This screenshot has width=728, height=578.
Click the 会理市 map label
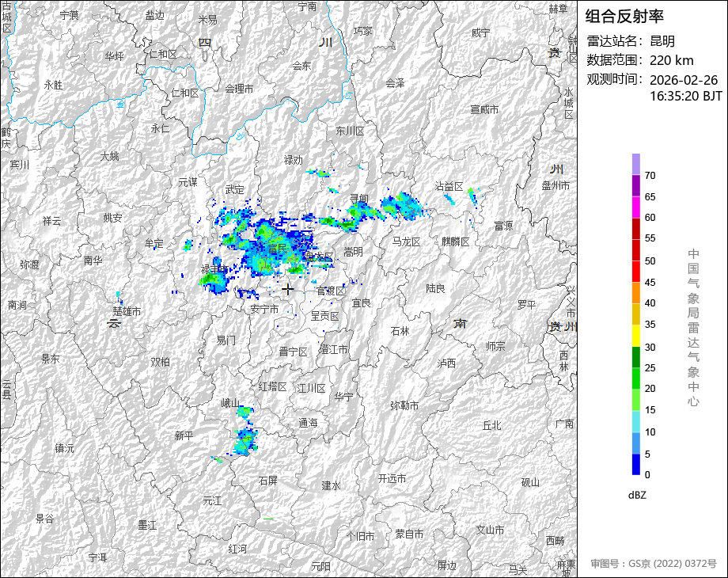point(240,88)
